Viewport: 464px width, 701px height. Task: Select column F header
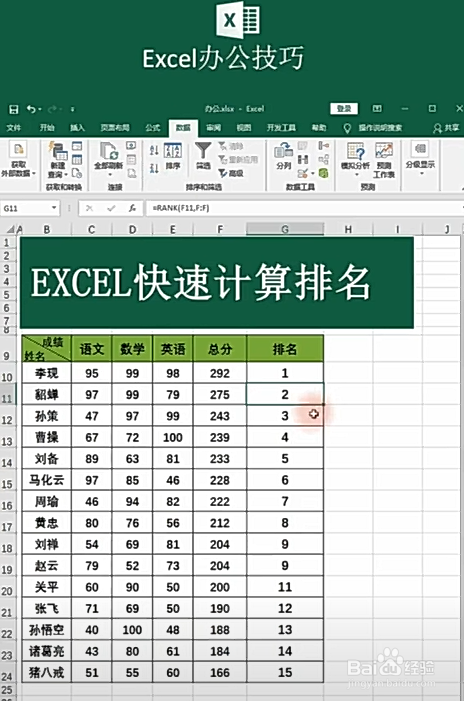219,229
